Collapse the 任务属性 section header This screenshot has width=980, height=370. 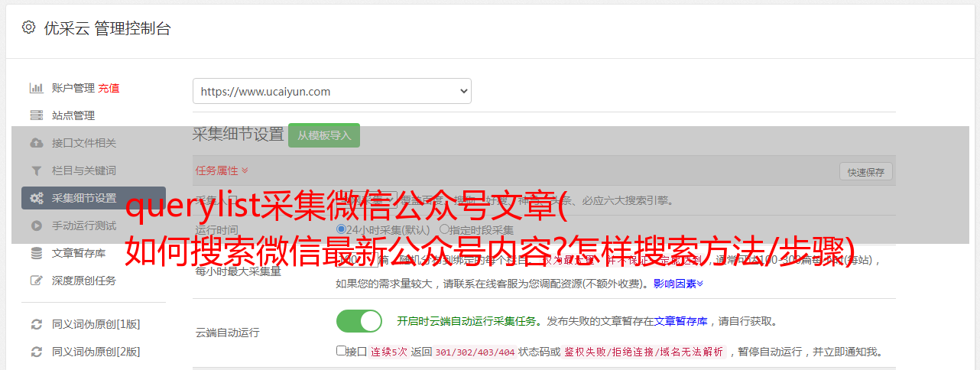coord(222,170)
